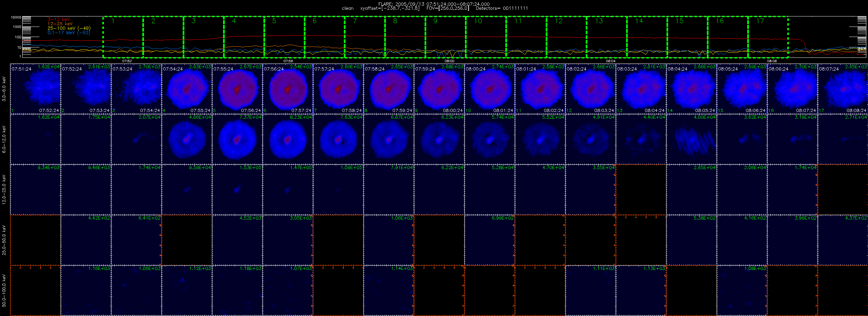
Task: Open the 3.0-6.0 keV image starting 07:51:24
Action: (x=35, y=88)
